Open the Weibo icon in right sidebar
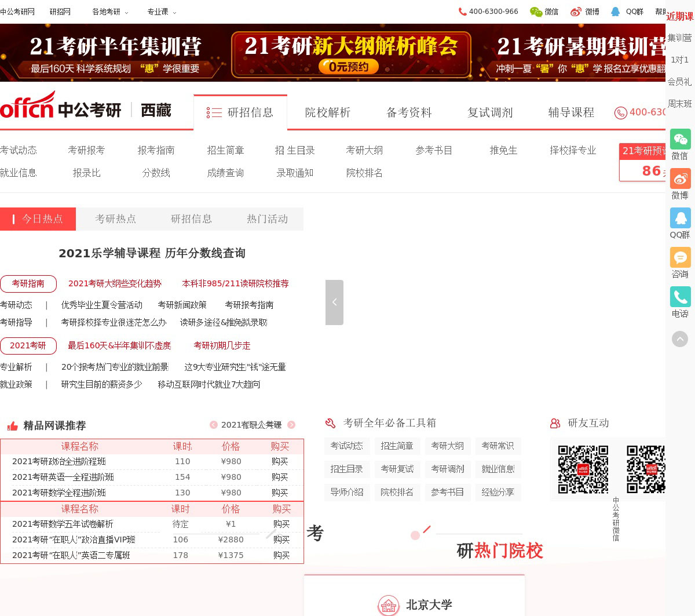695x616 pixels. 680,179
